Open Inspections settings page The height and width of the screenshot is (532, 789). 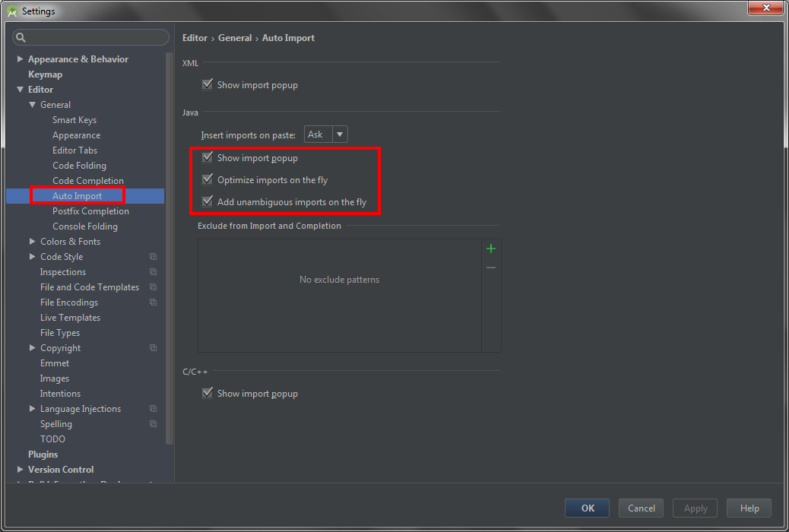coord(63,272)
